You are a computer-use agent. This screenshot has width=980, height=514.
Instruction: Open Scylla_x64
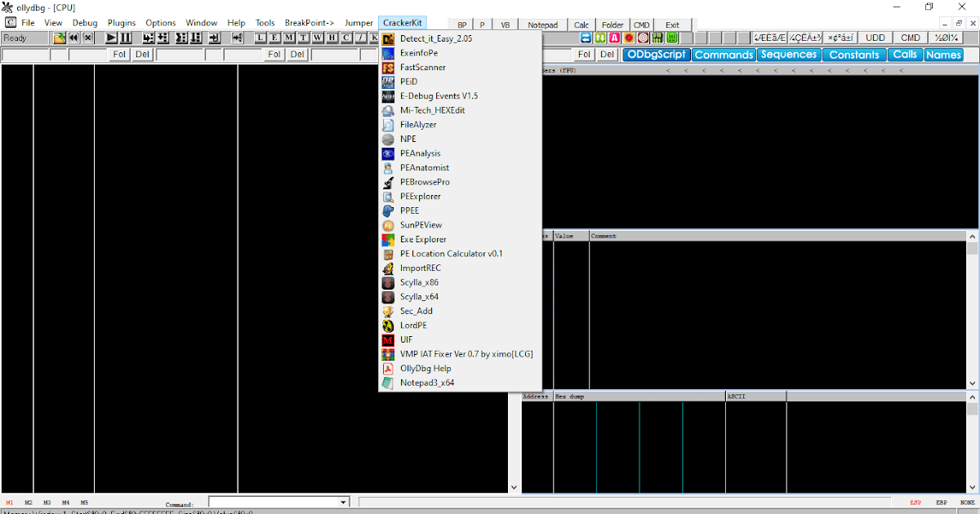point(460,297)
